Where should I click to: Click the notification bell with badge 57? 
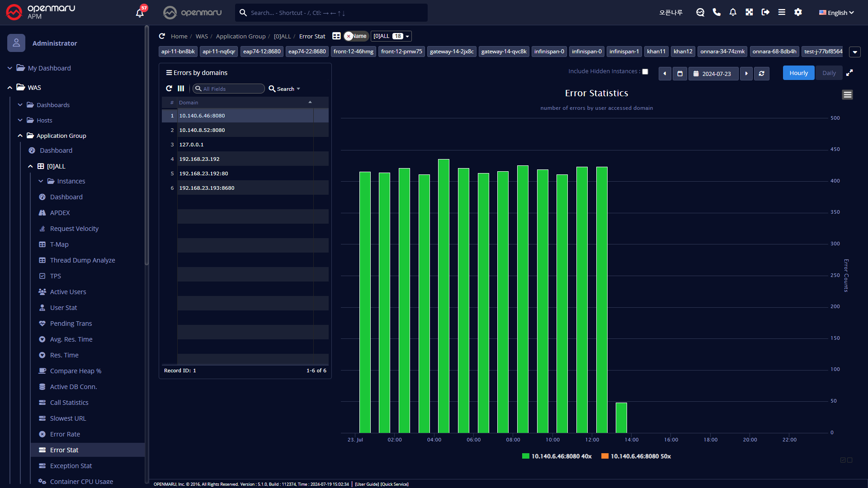(140, 13)
